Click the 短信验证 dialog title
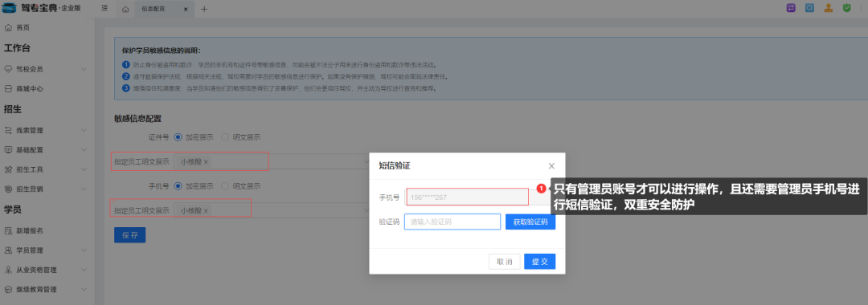The width and height of the screenshot is (868, 305). (394, 166)
